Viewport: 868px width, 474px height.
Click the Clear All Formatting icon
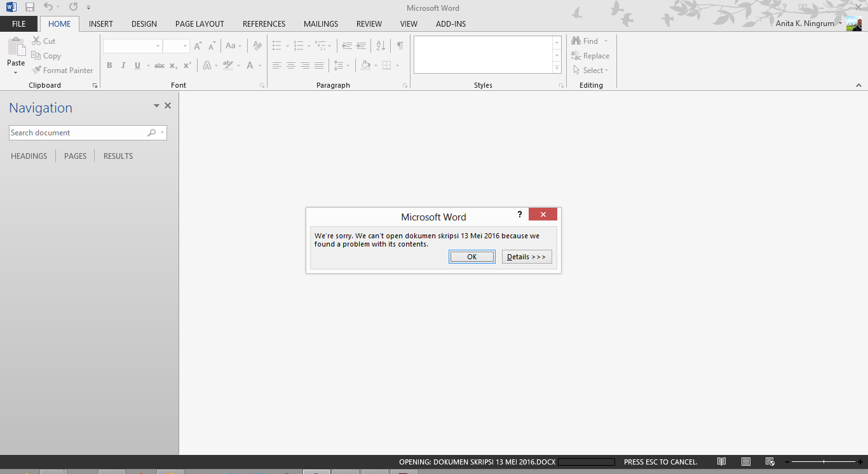pos(257,46)
